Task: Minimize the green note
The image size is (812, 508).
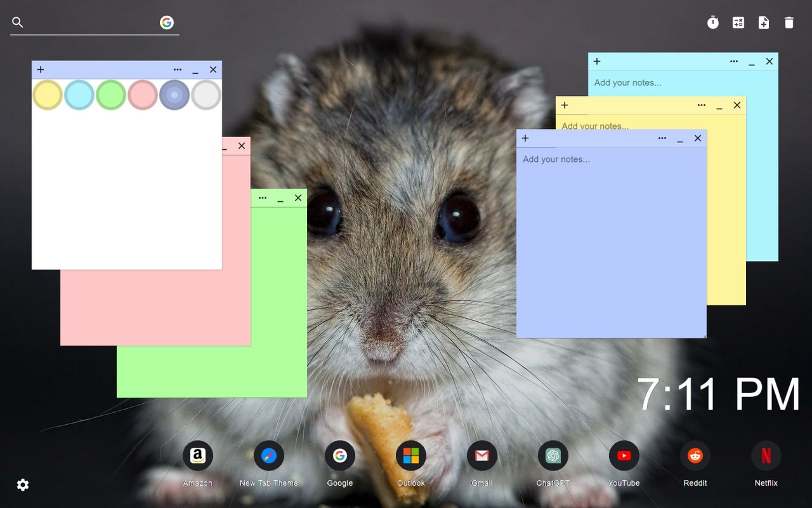Action: [280, 199]
